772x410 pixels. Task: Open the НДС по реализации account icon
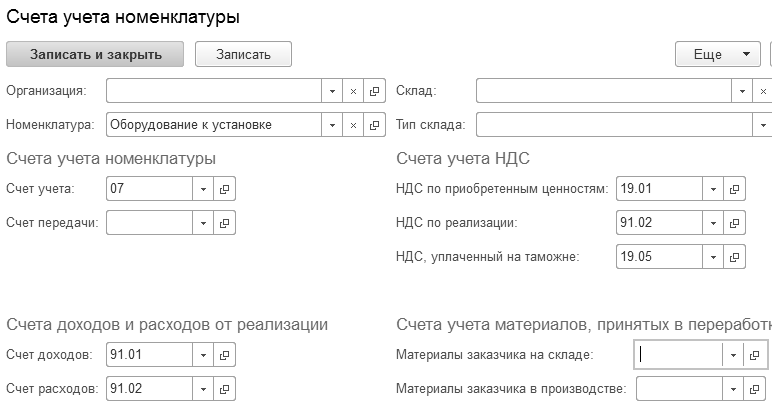(x=735, y=222)
